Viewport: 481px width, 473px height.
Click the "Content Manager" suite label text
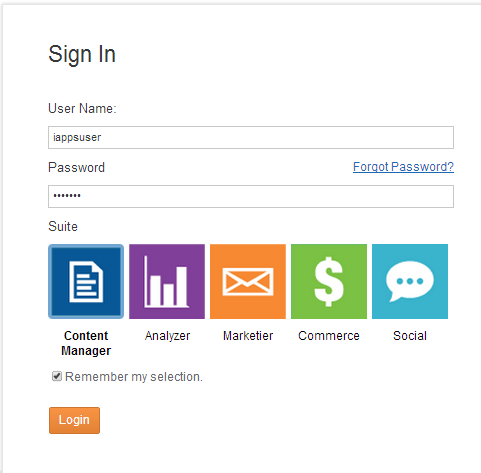[86, 343]
